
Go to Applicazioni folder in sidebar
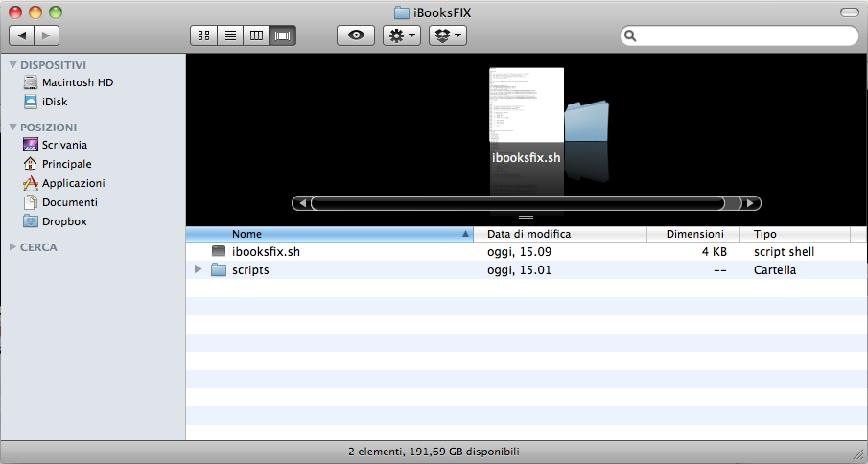pos(73,183)
